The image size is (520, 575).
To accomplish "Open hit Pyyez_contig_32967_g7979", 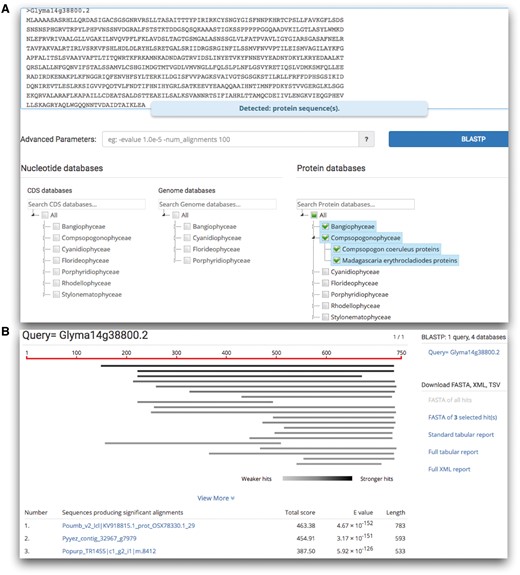I will (99, 538).
